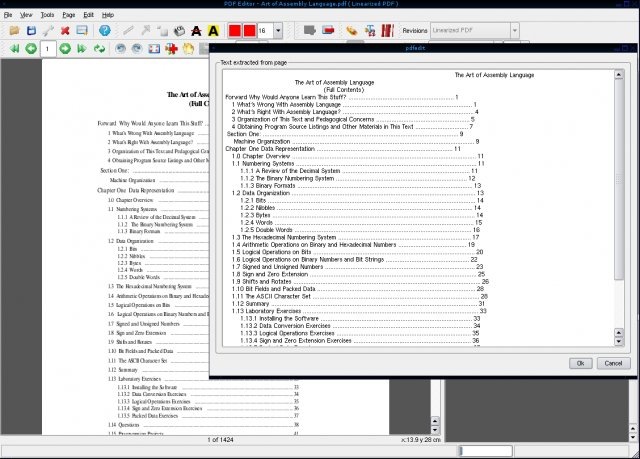
Task: Click the Ok button in dialog
Action: (x=580, y=363)
